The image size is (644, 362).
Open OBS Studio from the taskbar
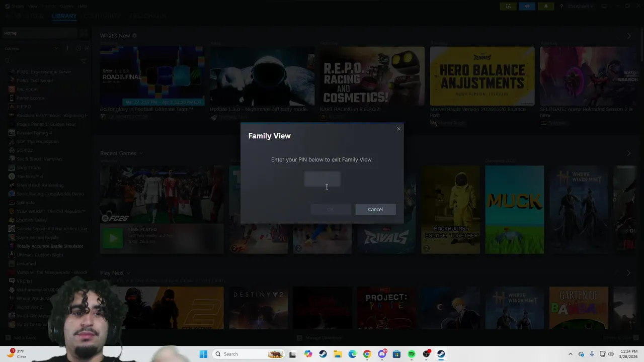click(x=427, y=354)
